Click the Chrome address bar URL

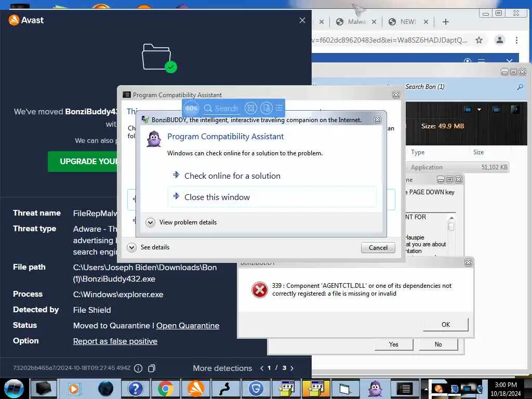(x=390, y=40)
